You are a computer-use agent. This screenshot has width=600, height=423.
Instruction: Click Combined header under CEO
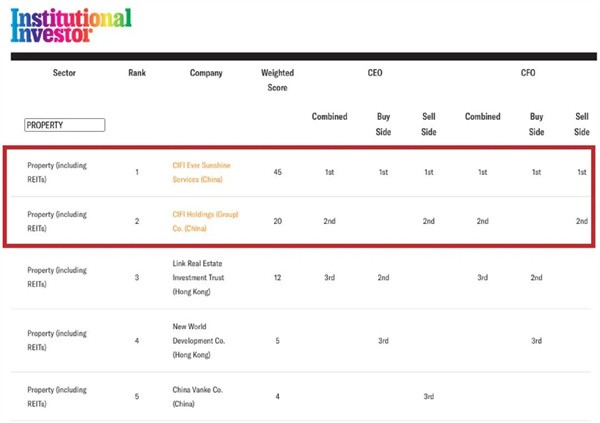(329, 117)
